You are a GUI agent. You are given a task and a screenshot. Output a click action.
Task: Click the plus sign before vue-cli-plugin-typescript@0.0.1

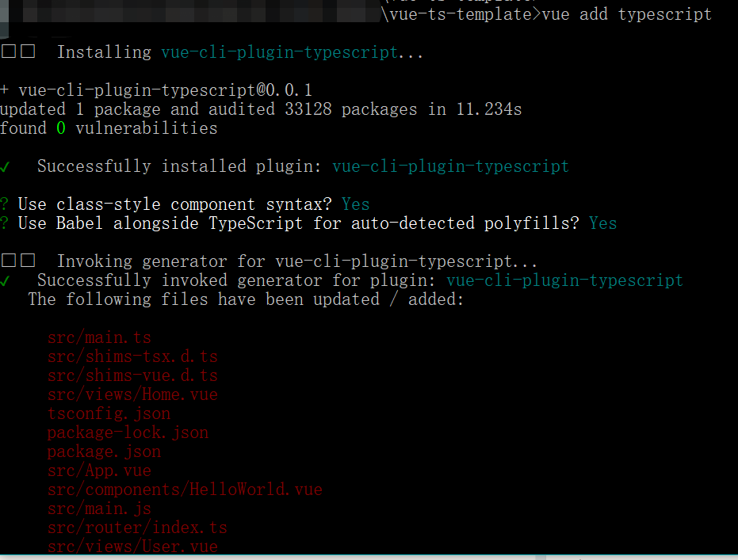coord(4,90)
